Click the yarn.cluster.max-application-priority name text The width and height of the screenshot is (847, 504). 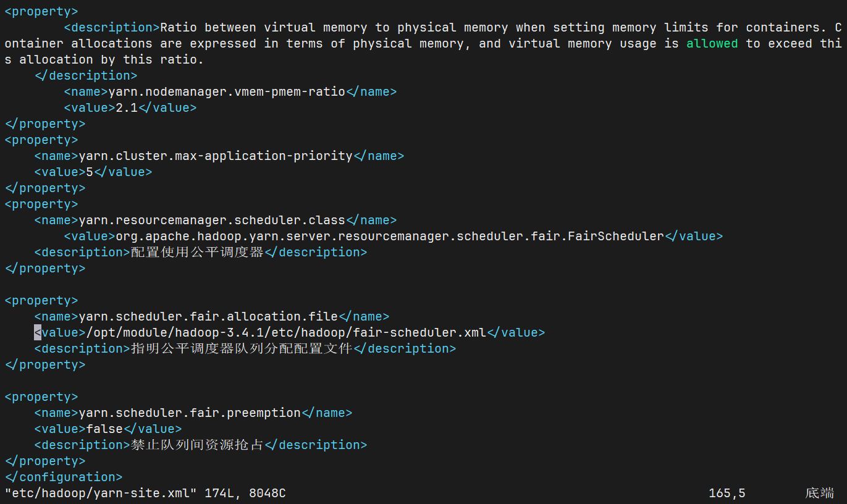(x=216, y=156)
